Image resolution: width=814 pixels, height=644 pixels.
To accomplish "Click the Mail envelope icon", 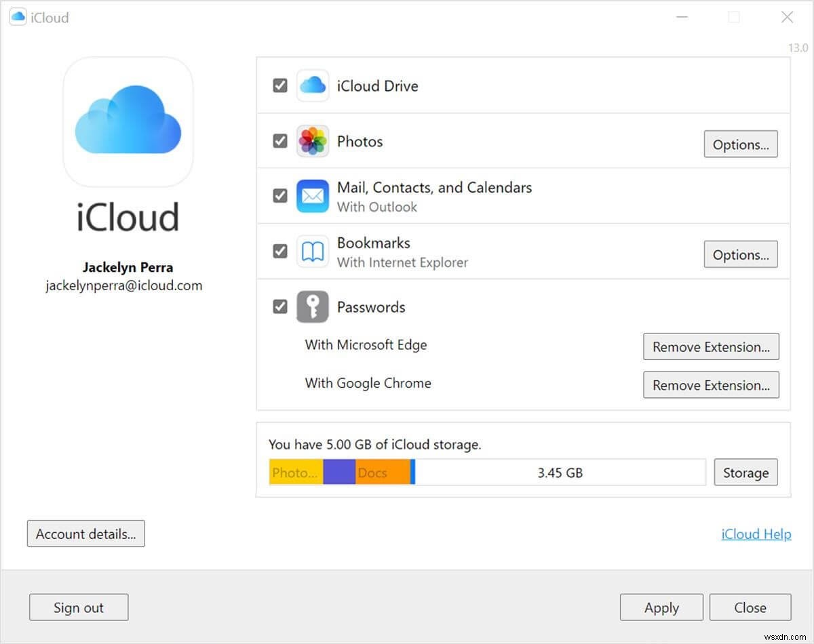I will (313, 195).
